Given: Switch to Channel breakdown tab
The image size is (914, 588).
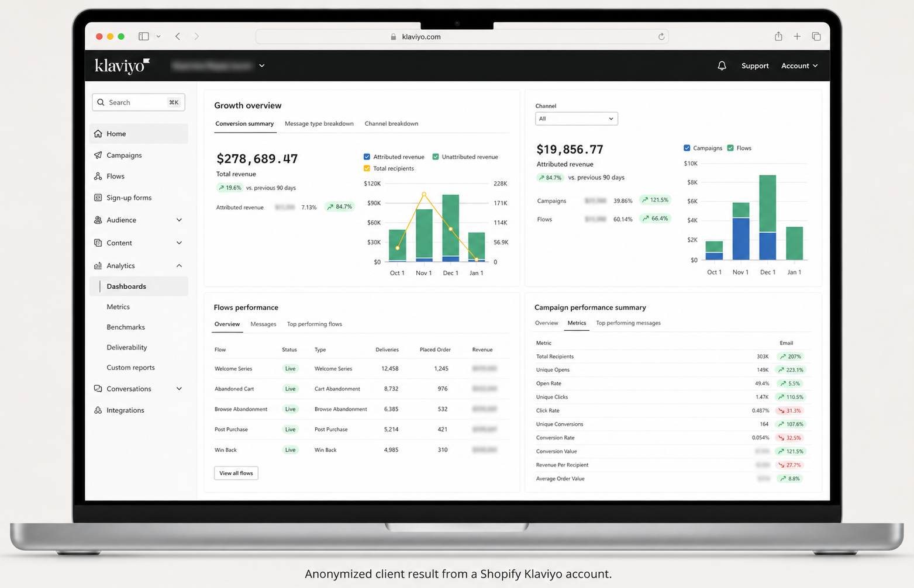Looking at the screenshot, I should (x=391, y=123).
